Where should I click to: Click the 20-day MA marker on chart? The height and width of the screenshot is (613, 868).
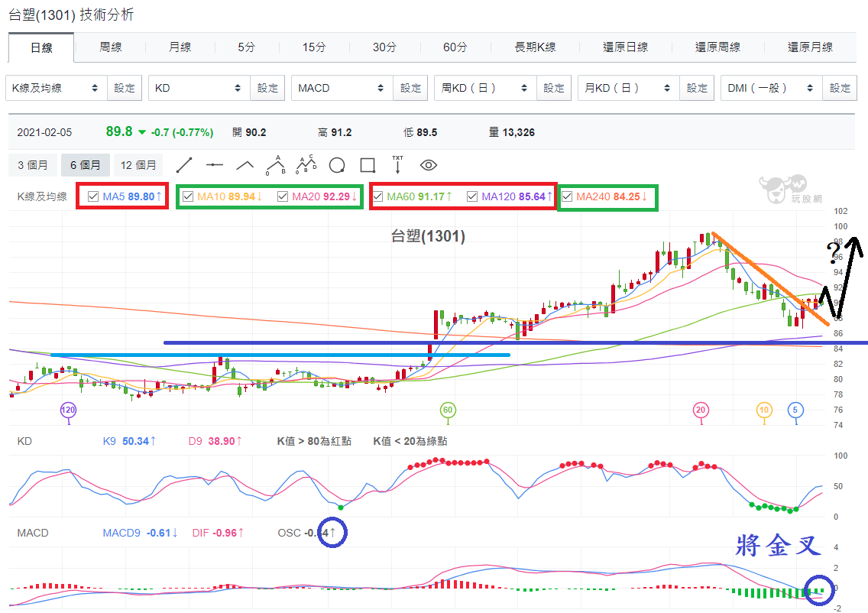tap(701, 410)
